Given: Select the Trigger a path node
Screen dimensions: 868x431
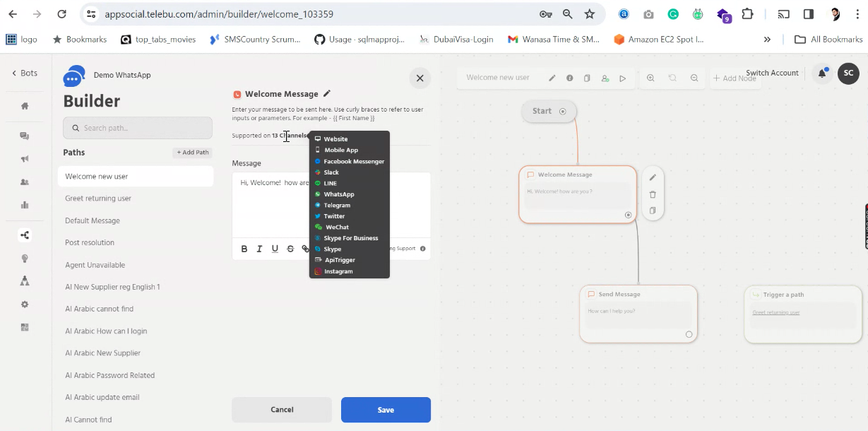Looking at the screenshot, I should [803, 314].
